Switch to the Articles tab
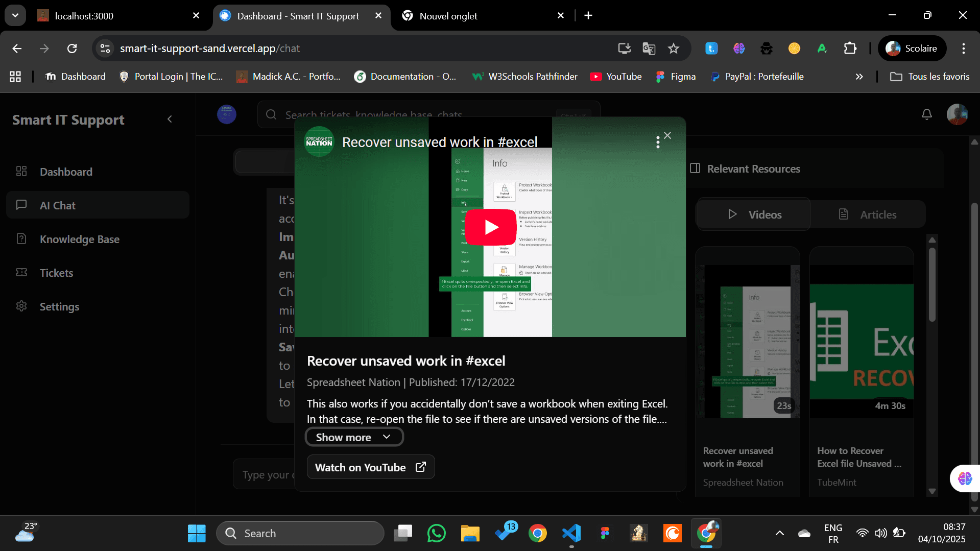Screen dimensions: 980x551 pos(868,214)
